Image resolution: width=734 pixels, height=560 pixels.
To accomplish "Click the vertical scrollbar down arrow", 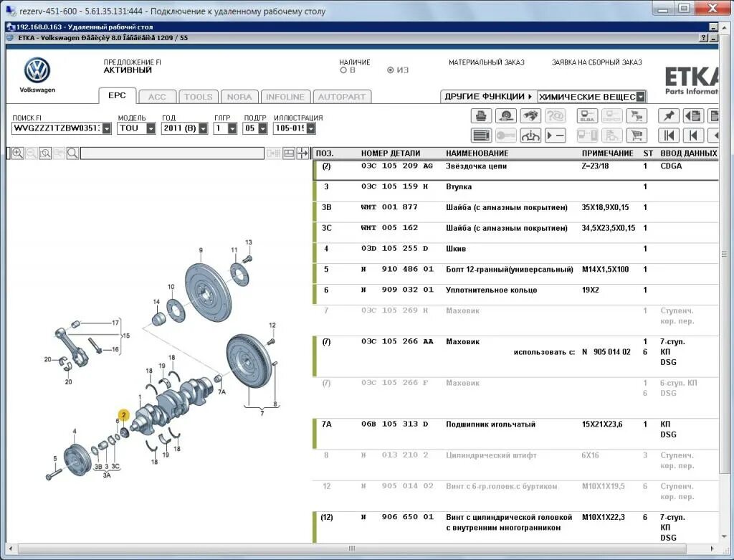I will 724,536.
